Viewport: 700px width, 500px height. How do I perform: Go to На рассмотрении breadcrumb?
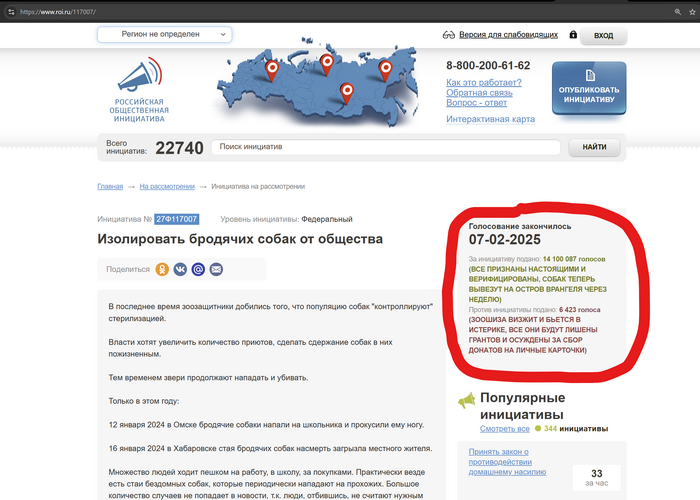[167, 186]
